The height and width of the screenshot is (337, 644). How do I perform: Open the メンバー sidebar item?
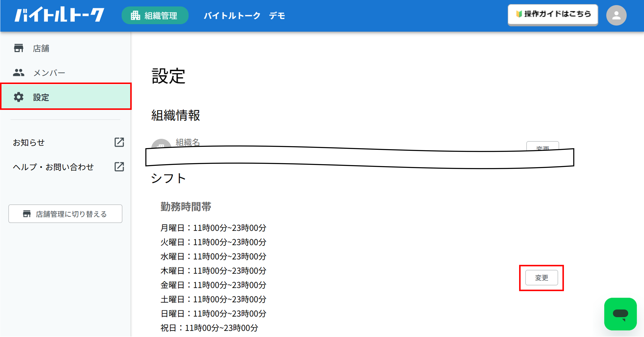pos(66,73)
